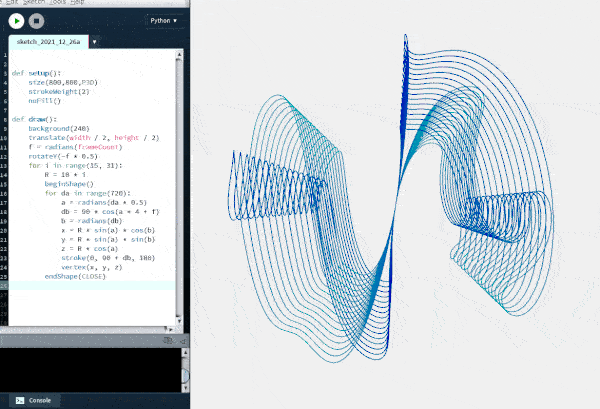Click the copy-console icon above the console
This screenshot has width=600, height=409.
tap(169, 342)
